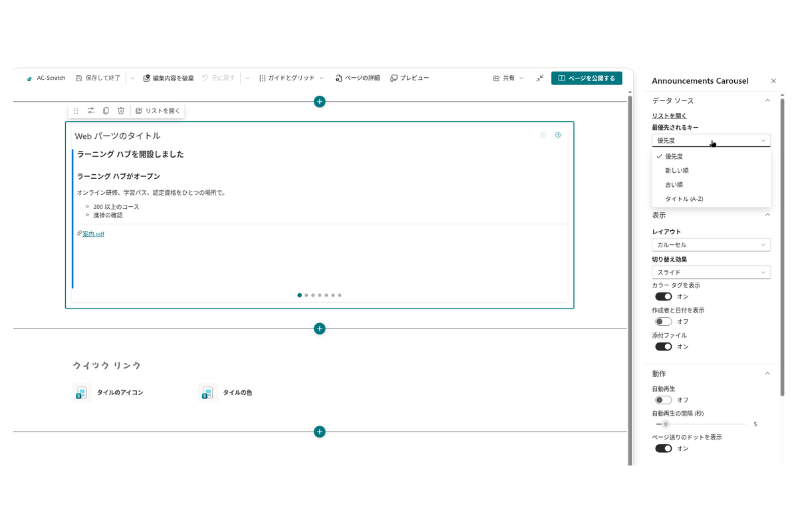Click the プレビュー preview button

(x=410, y=78)
